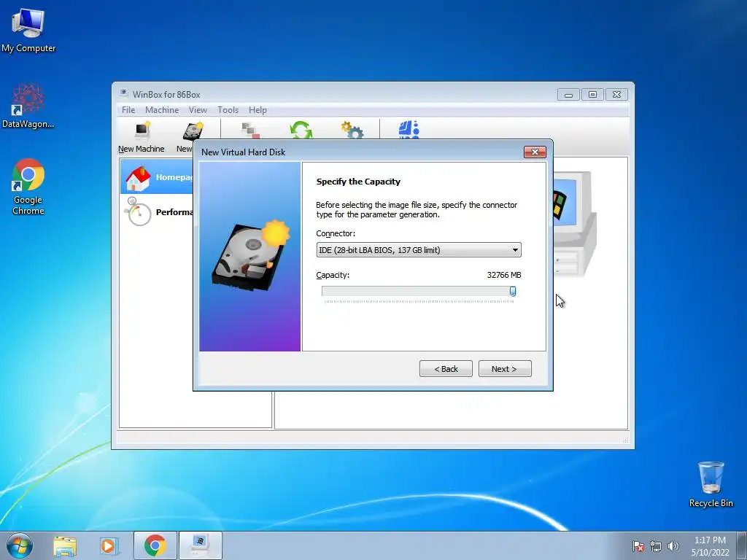Click the Action Center flag tray icon
The width and height of the screenshot is (747, 560).
point(638,546)
